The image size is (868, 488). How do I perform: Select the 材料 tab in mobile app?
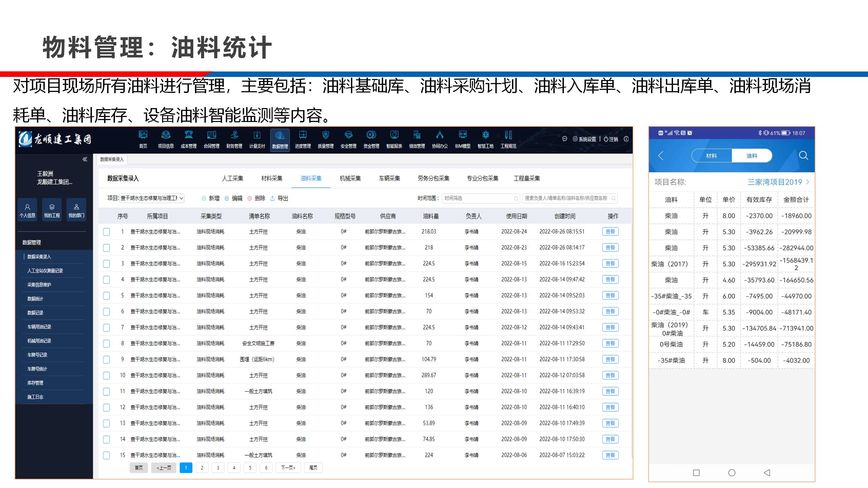[711, 156]
